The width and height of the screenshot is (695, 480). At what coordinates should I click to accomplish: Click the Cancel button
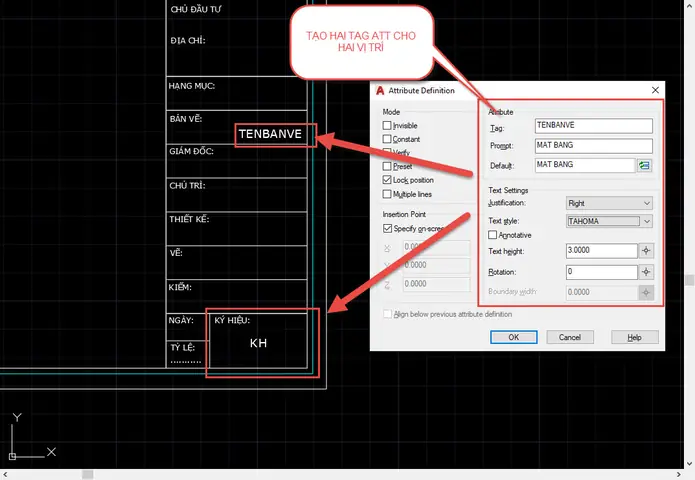(x=570, y=337)
